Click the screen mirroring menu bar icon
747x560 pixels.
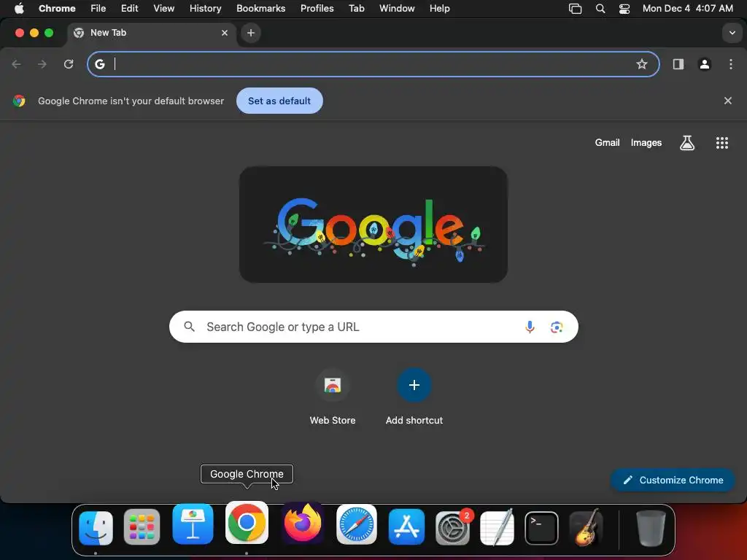(x=575, y=9)
